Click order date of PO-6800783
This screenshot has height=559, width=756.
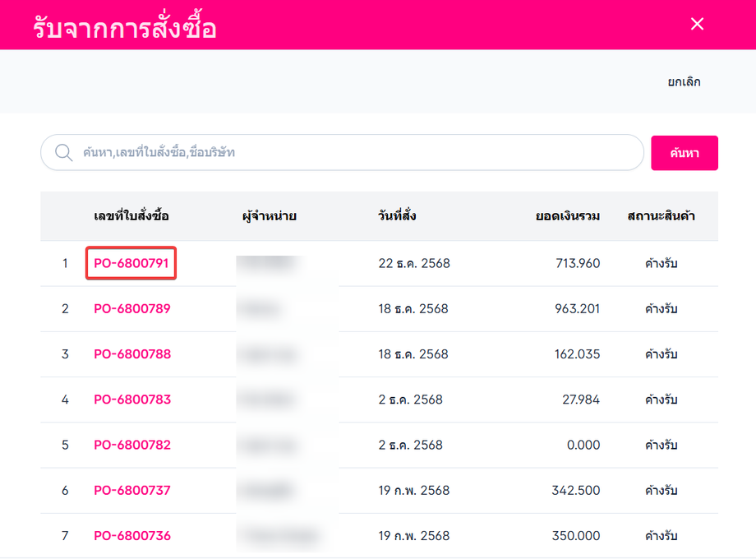[410, 400]
